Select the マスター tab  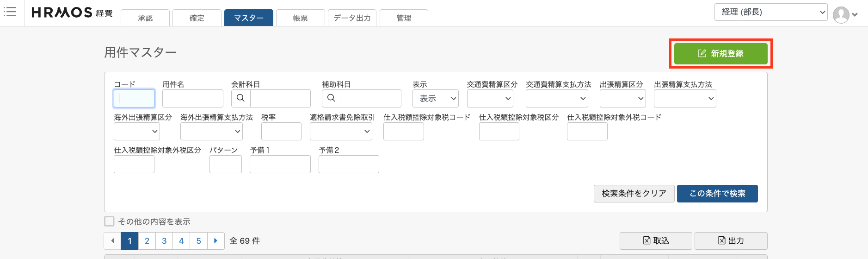[249, 18]
